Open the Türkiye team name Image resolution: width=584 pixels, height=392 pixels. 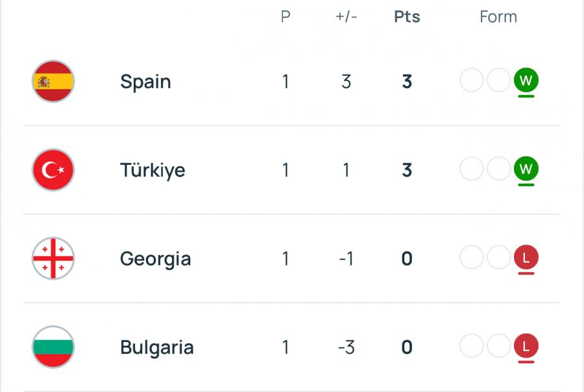tap(152, 170)
